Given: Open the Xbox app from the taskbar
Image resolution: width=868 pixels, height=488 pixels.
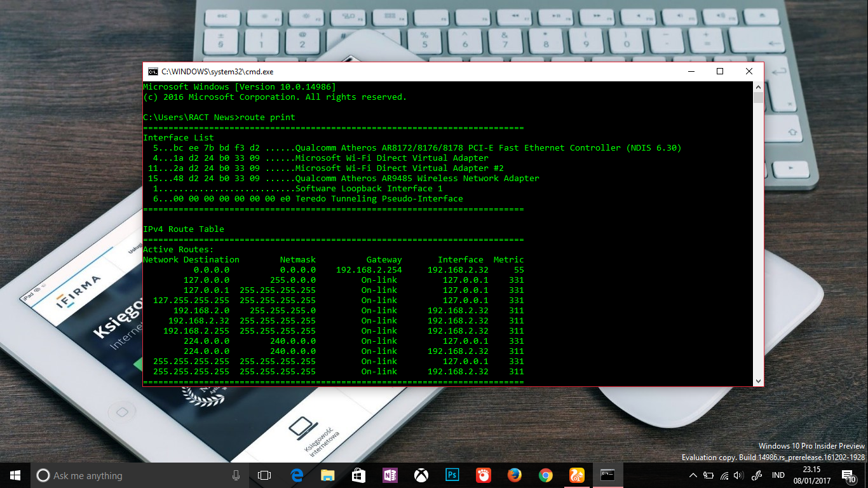Looking at the screenshot, I should pyautogui.click(x=421, y=475).
